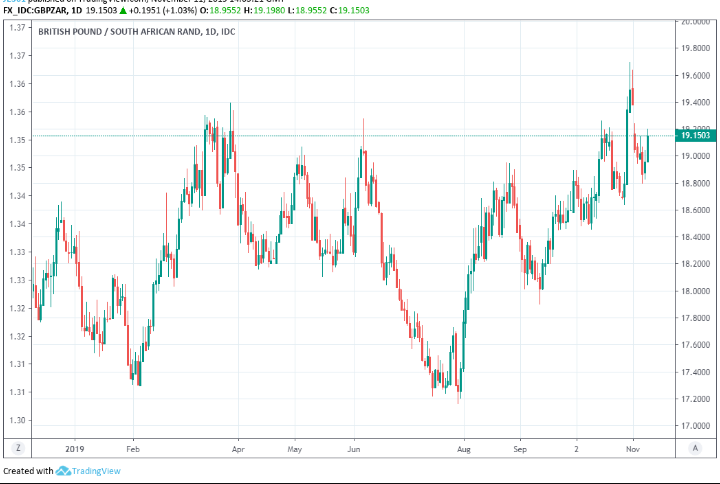Click the 18.2000 level on the price axis
720x484 pixels.
click(x=695, y=264)
